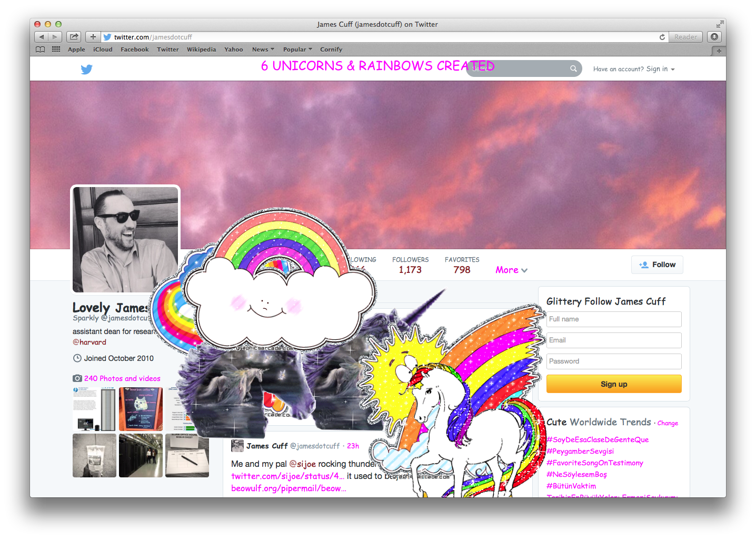Open the Reading List book icon
The height and width of the screenshot is (539, 756).
pyautogui.click(x=41, y=50)
